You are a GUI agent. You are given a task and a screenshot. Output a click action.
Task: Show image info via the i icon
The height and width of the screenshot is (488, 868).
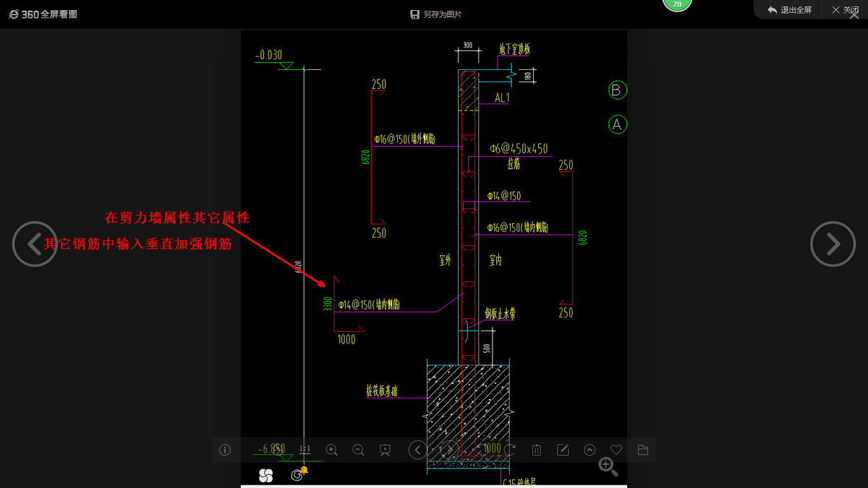tap(225, 450)
